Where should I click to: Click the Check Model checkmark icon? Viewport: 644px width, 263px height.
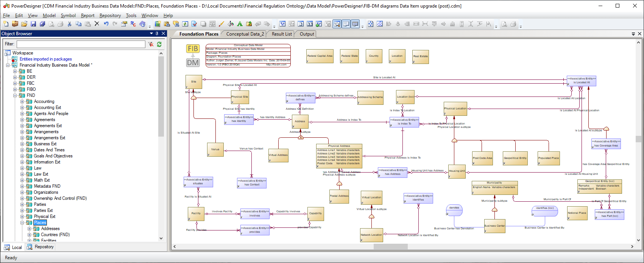194,24
